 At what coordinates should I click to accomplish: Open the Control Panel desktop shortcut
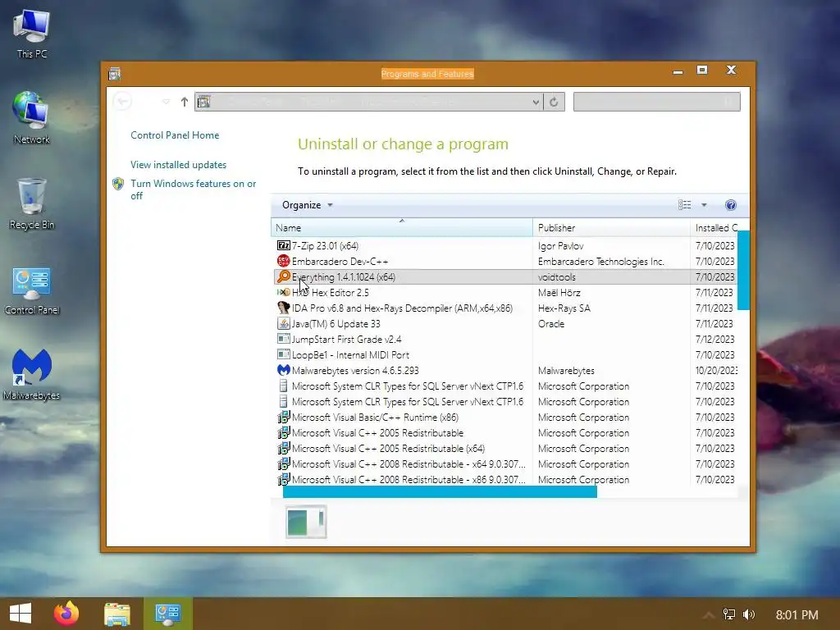pos(32,290)
